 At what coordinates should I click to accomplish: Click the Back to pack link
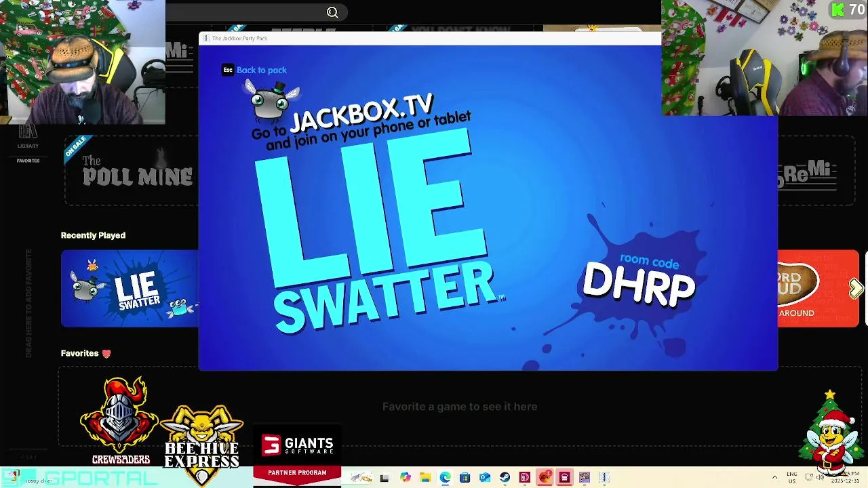(x=262, y=70)
